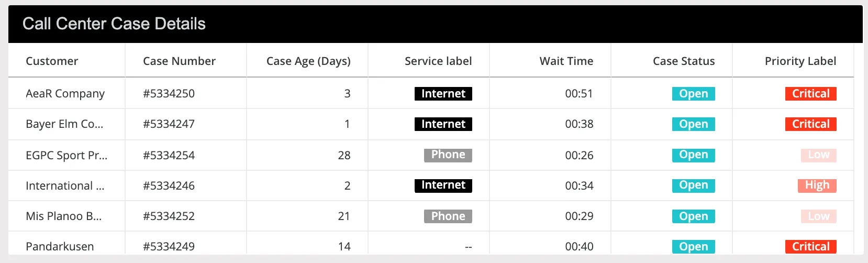Open case number #5334254

pyautogui.click(x=169, y=156)
